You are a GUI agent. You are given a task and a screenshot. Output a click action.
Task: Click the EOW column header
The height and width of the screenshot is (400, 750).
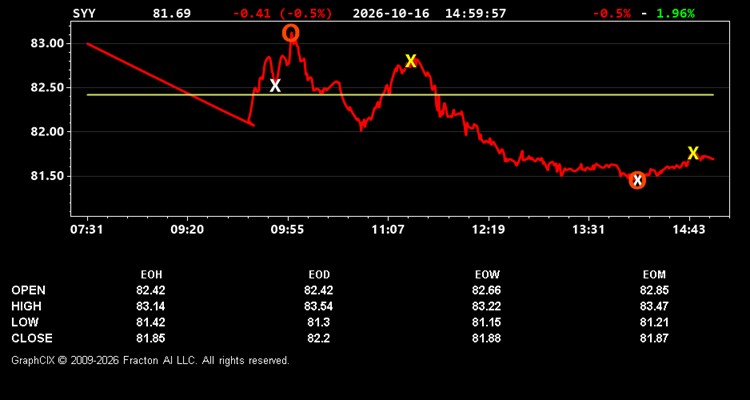[x=487, y=275]
